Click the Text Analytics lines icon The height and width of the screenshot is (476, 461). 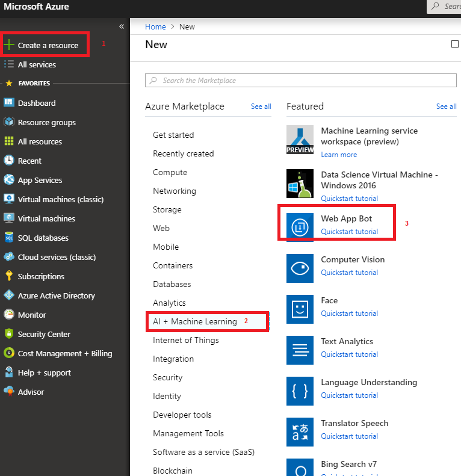(300, 350)
